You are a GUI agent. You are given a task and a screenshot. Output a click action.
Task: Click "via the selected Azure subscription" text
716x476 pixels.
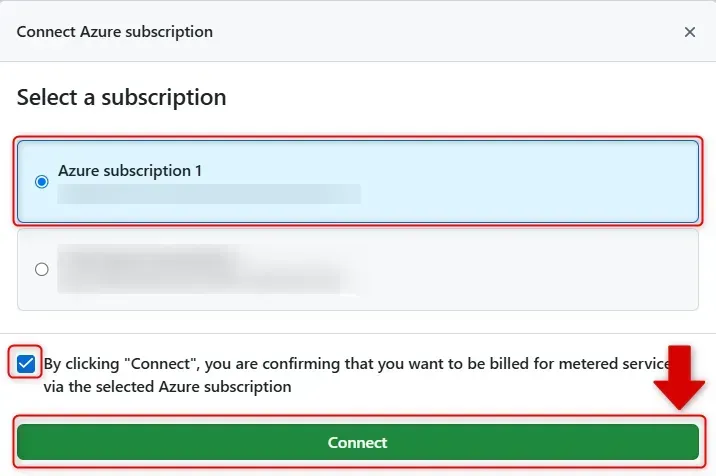tap(167, 386)
